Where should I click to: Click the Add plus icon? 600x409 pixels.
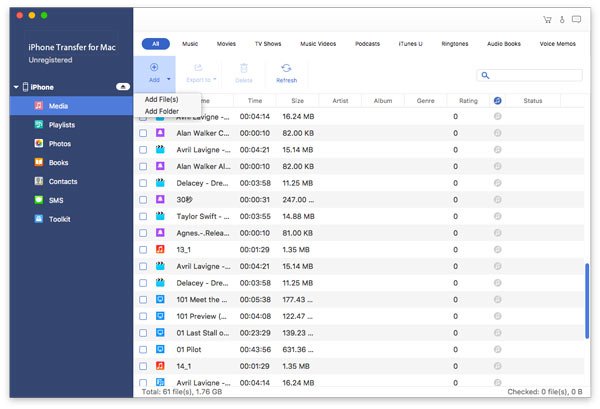pos(154,67)
